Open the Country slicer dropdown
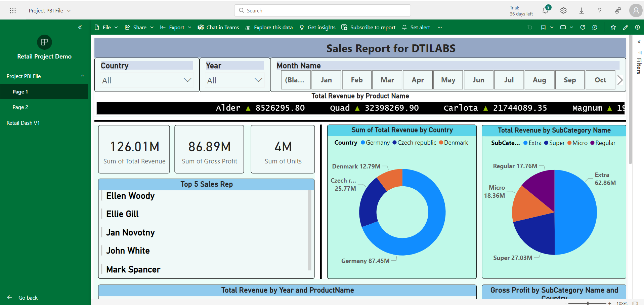This screenshot has height=305, width=644. click(187, 80)
